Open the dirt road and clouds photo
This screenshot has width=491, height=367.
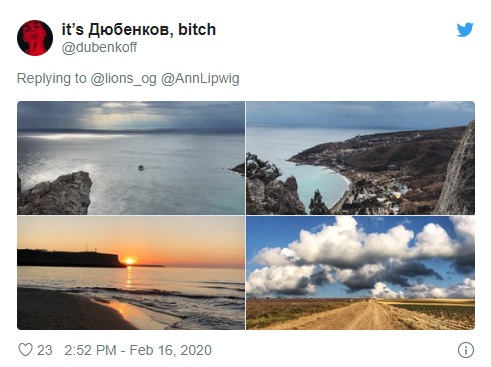tap(360, 273)
